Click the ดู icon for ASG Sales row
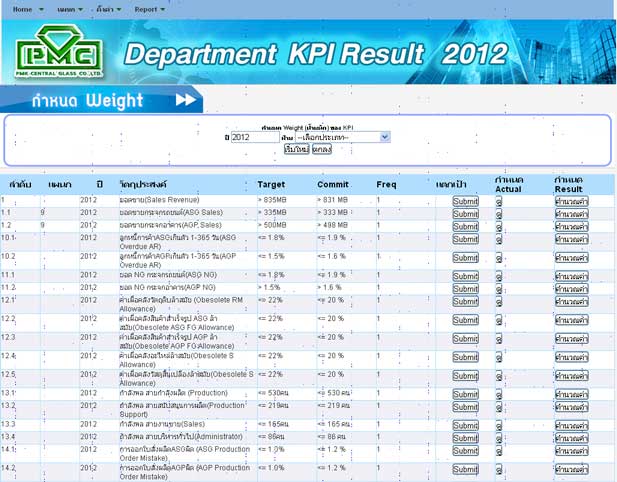 tap(499, 213)
